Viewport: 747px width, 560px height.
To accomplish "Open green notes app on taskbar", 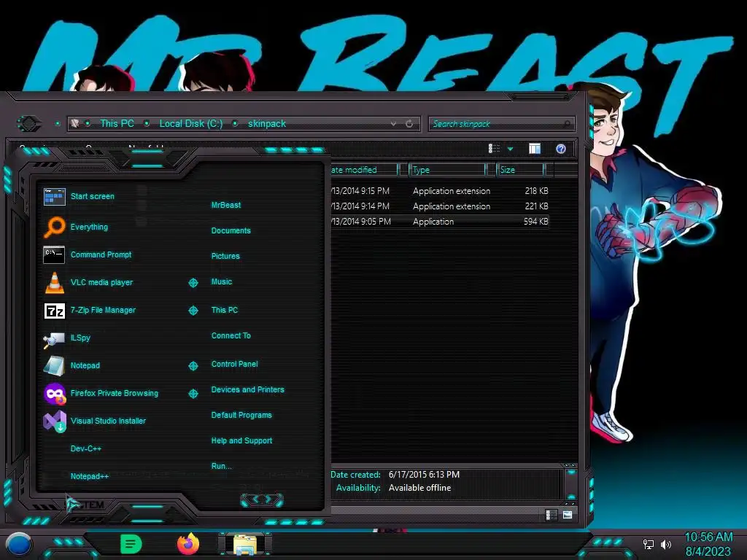I will [131, 544].
